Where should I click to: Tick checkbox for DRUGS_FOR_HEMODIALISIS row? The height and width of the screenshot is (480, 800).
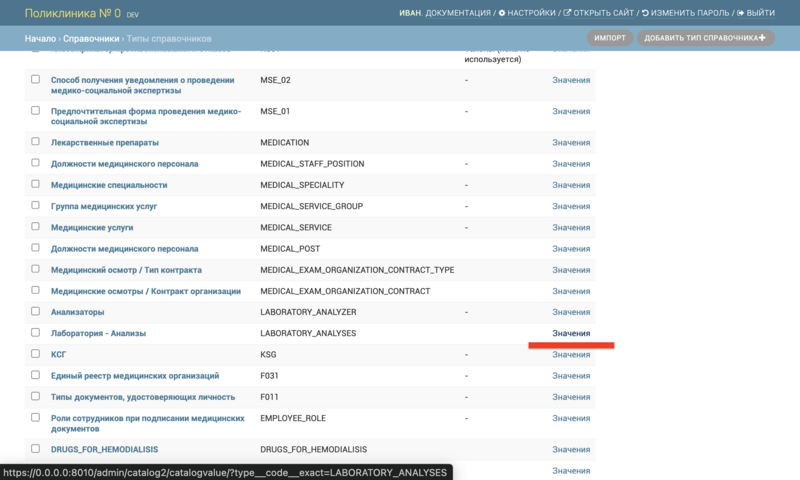35,448
